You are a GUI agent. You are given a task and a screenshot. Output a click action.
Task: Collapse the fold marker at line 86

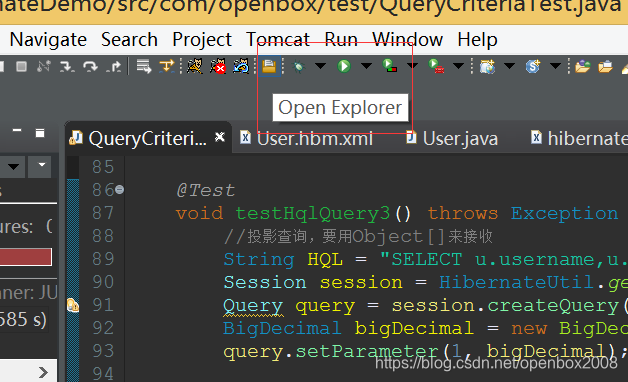[x=119, y=190]
